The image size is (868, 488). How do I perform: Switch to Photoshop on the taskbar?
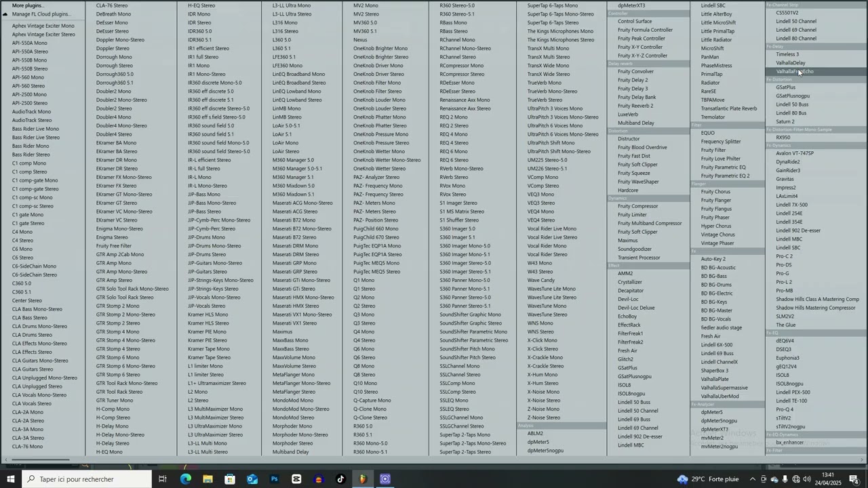pyautogui.click(x=275, y=479)
